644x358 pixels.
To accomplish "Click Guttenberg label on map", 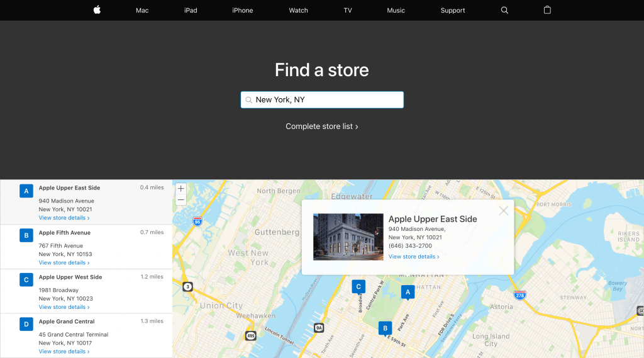I will tap(277, 232).
